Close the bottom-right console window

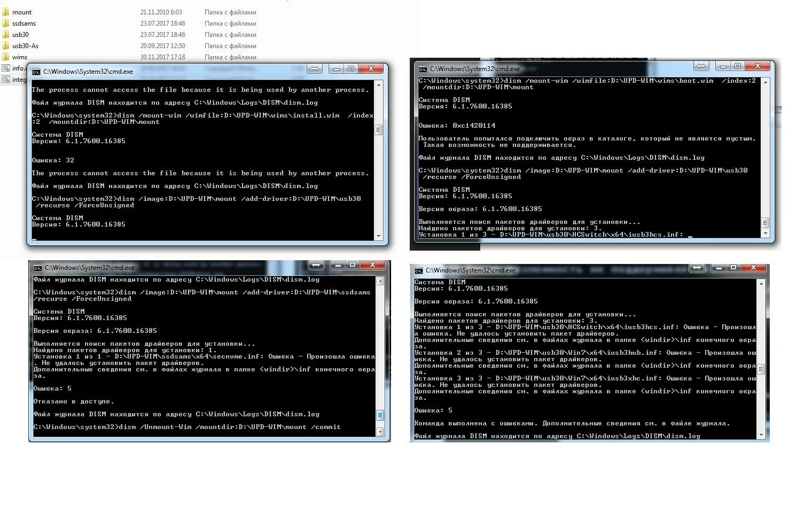pos(755,267)
